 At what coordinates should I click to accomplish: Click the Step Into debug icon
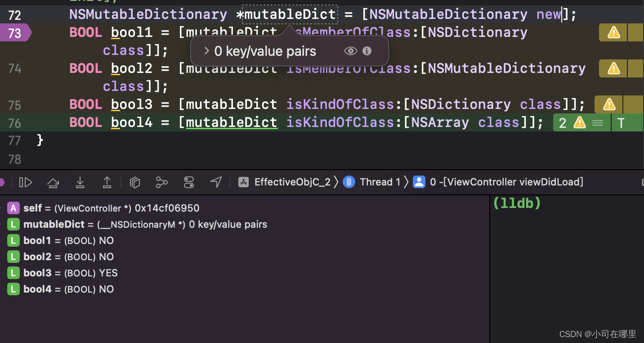click(x=80, y=182)
